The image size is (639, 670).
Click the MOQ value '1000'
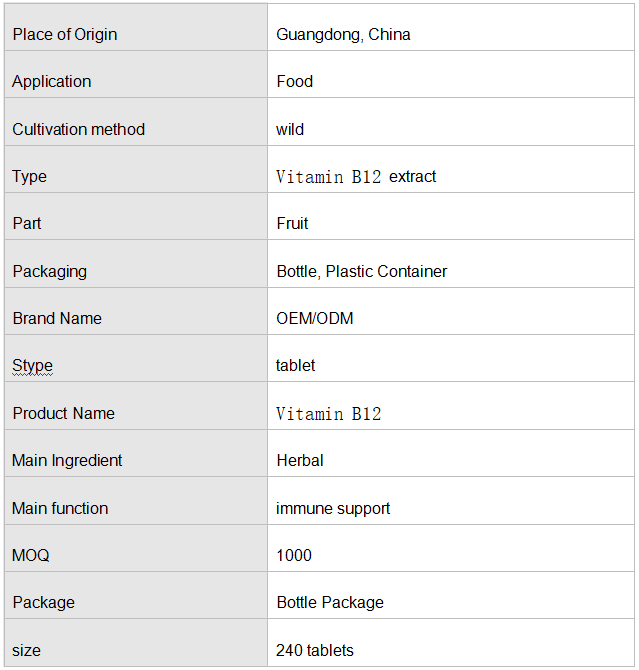click(x=294, y=555)
